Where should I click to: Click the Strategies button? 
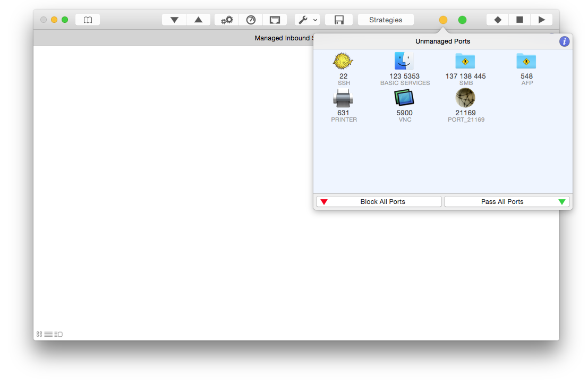pos(386,20)
